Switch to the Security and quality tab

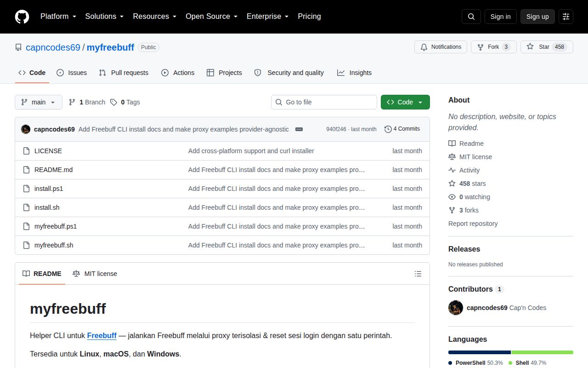click(x=289, y=73)
